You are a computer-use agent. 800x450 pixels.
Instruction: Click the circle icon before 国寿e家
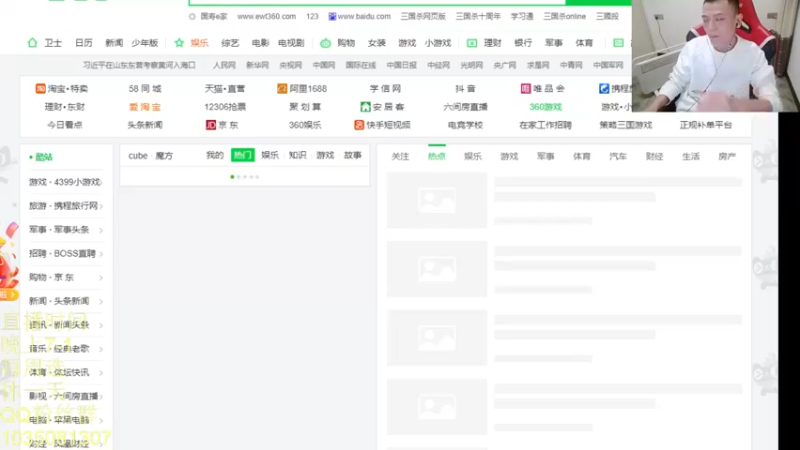pyautogui.click(x=192, y=16)
